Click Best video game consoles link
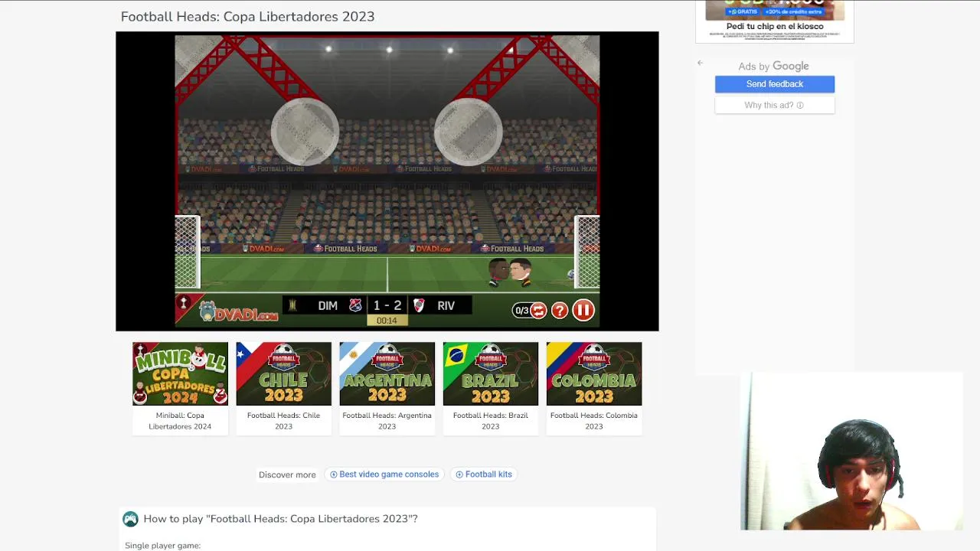Screen dimensions: 980x551 pos(384,474)
